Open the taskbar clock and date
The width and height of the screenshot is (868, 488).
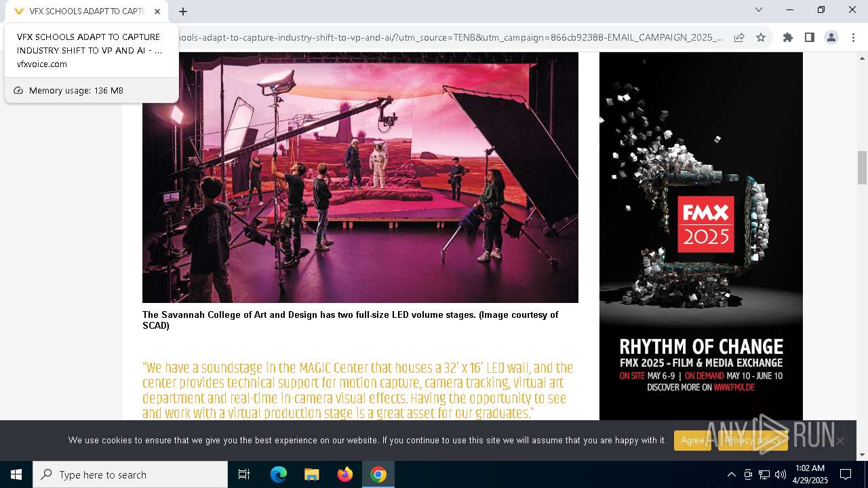pyautogui.click(x=810, y=474)
